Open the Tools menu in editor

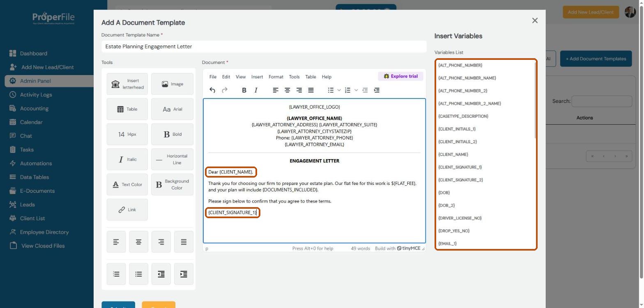pyautogui.click(x=294, y=77)
